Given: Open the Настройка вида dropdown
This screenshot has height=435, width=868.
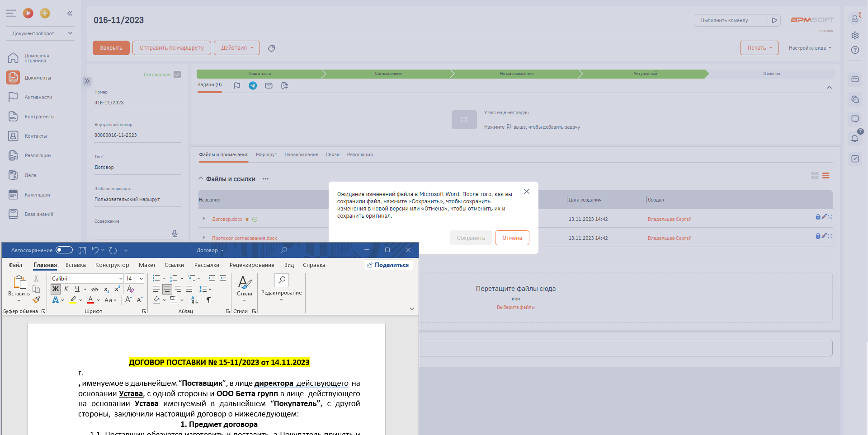Looking at the screenshot, I should click(x=810, y=48).
